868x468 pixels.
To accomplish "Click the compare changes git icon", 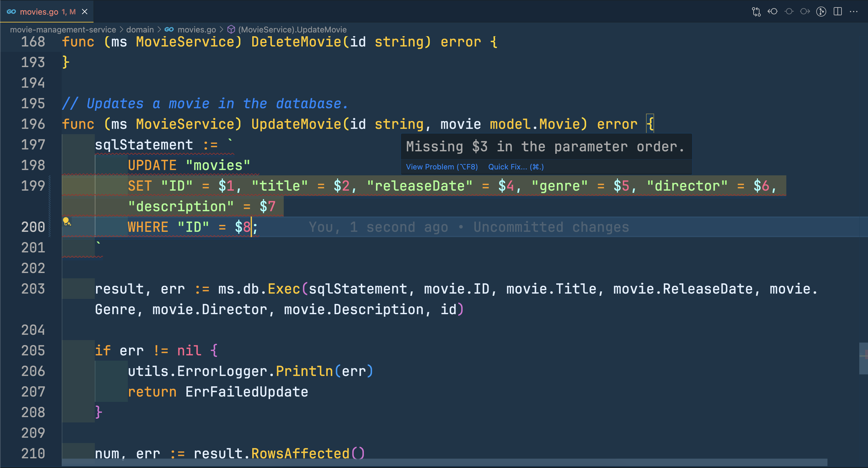I will coord(756,12).
